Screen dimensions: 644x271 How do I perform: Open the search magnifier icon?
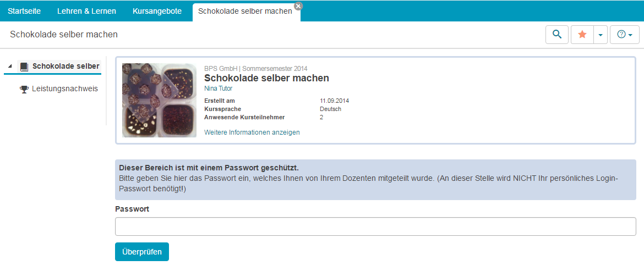pos(557,35)
